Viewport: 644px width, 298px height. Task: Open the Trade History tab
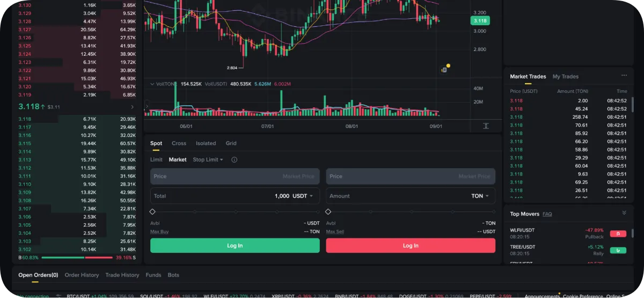122,275
